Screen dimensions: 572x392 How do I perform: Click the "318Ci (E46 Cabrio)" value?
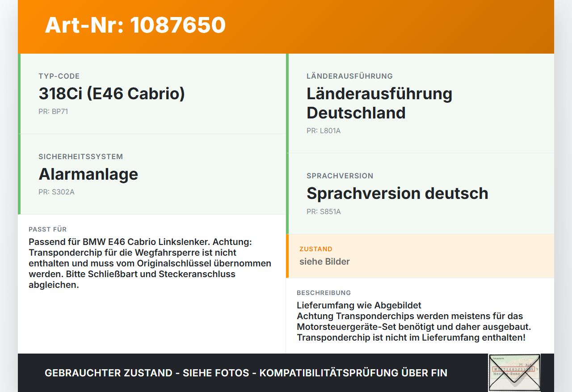coord(112,93)
